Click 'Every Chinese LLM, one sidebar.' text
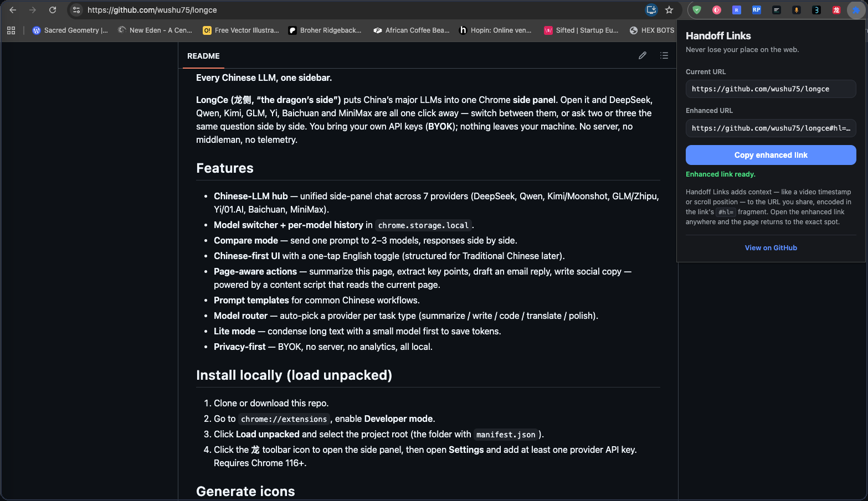The height and width of the screenshot is (501, 868). click(264, 78)
